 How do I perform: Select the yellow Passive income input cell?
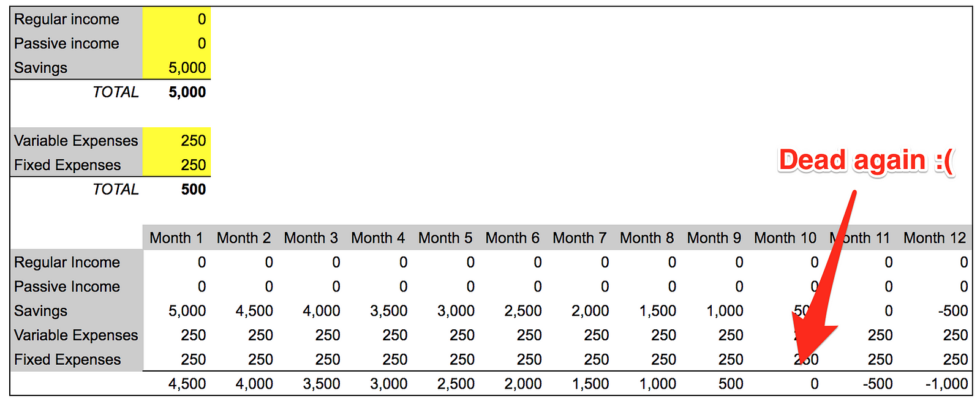pyautogui.click(x=176, y=43)
